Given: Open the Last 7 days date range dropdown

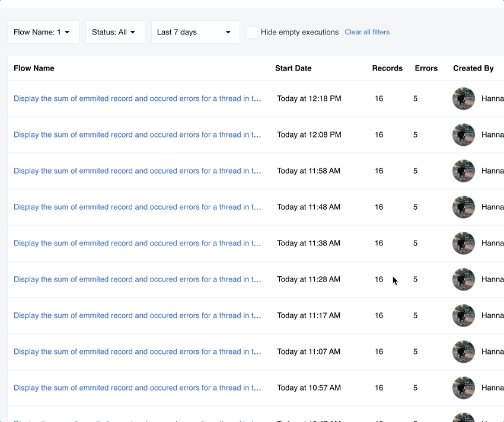Looking at the screenshot, I should [x=194, y=32].
